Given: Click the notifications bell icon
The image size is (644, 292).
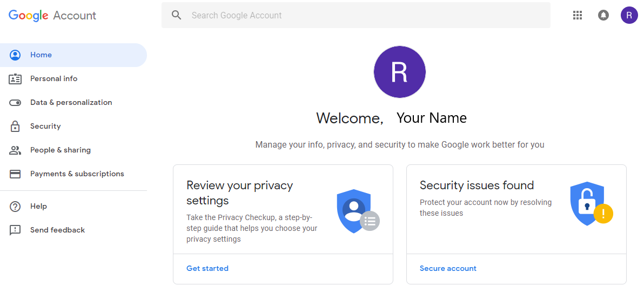Looking at the screenshot, I should (603, 15).
